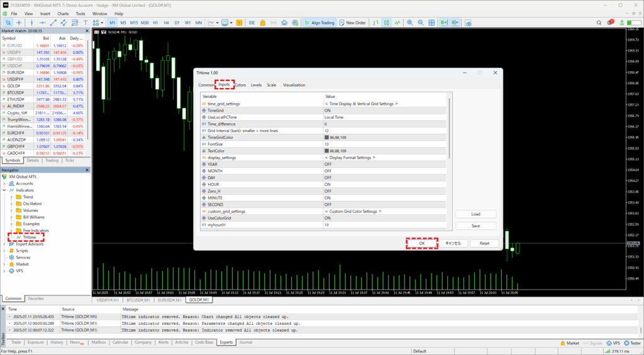Open notifications icon with red badge
The width and height of the screenshot is (644, 355).
tap(610, 22)
